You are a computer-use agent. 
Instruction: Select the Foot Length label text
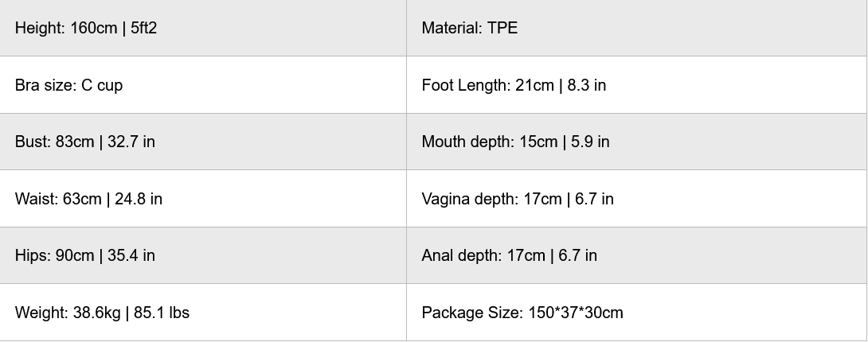[465, 85]
